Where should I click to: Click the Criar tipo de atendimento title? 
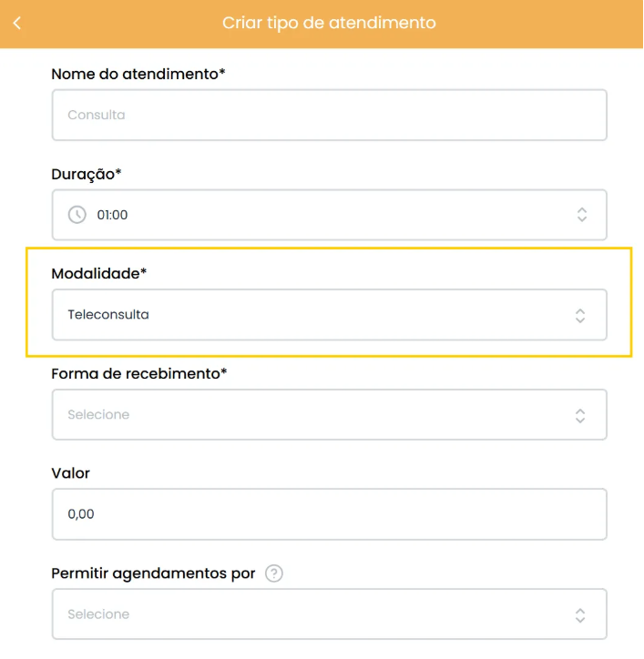(x=329, y=23)
